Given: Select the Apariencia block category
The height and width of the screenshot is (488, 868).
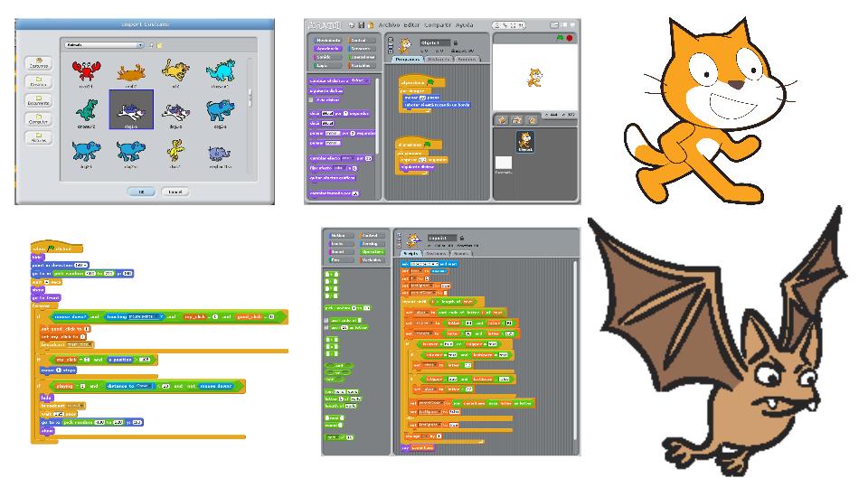Looking at the screenshot, I should [327, 49].
